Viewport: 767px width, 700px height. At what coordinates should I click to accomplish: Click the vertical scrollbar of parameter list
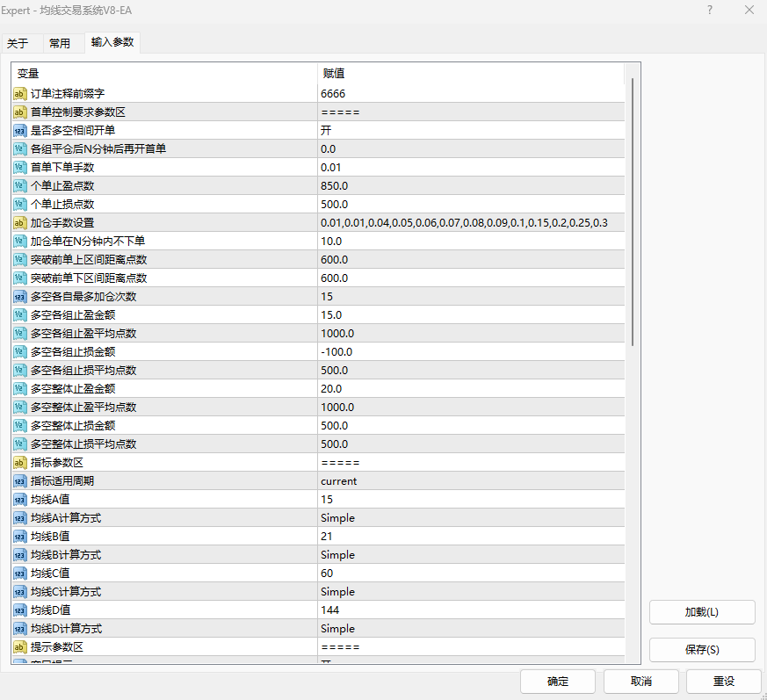pyautogui.click(x=630, y=211)
